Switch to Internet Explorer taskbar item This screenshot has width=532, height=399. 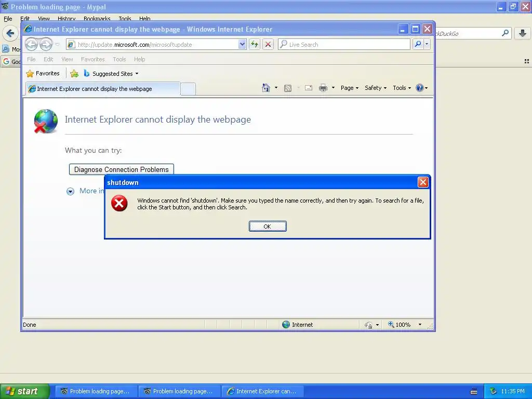262,391
